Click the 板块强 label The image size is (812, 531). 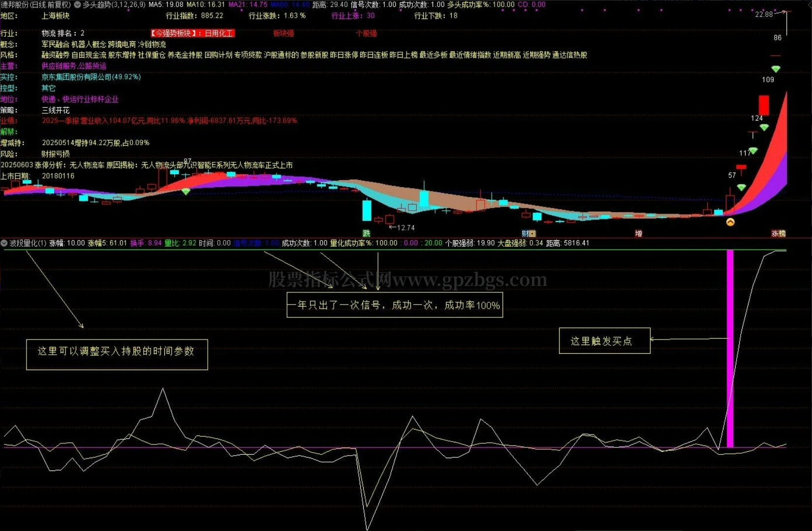[283, 33]
